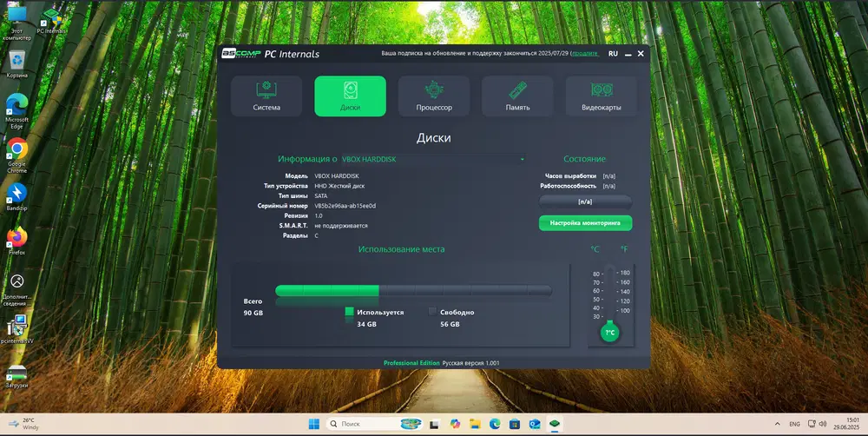Launch Microsoft Edge from the desktop
The width and height of the screenshot is (868, 436).
17,111
